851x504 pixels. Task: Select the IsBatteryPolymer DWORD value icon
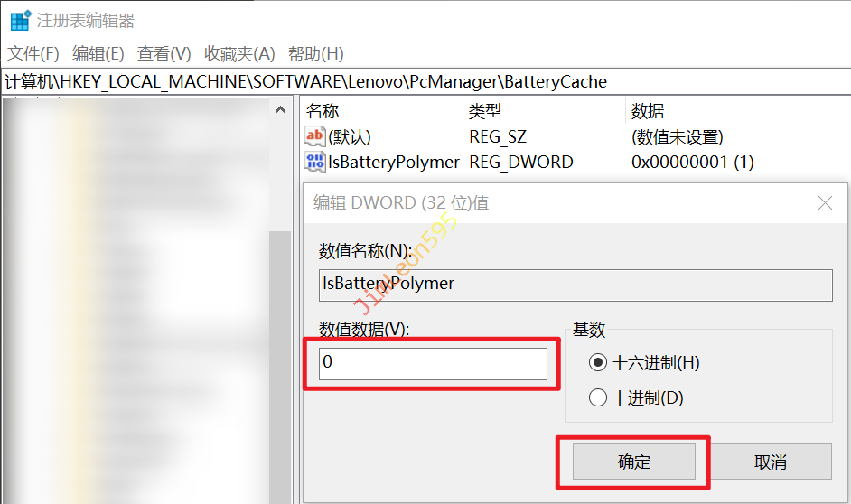(x=315, y=163)
